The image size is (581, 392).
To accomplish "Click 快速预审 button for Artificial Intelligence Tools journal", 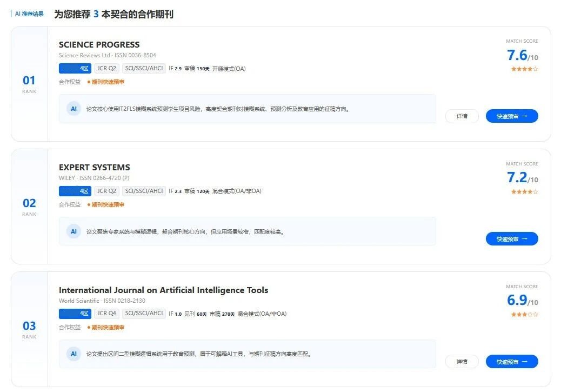I will tap(512, 362).
